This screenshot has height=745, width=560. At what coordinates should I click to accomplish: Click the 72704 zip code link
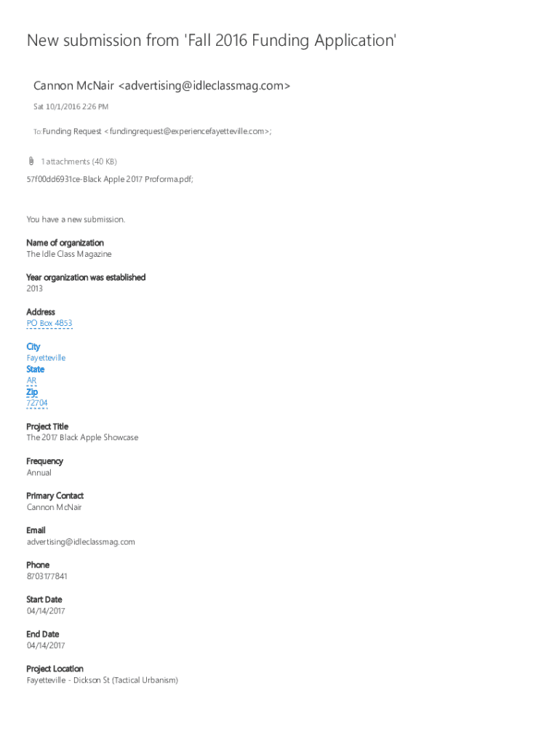[37, 403]
